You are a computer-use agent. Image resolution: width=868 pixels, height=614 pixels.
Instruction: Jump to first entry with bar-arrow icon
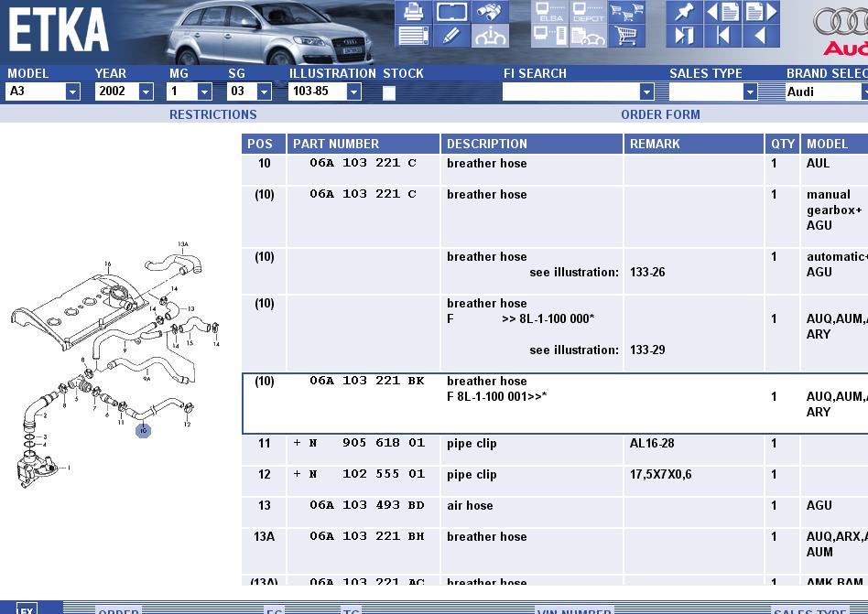tap(722, 36)
